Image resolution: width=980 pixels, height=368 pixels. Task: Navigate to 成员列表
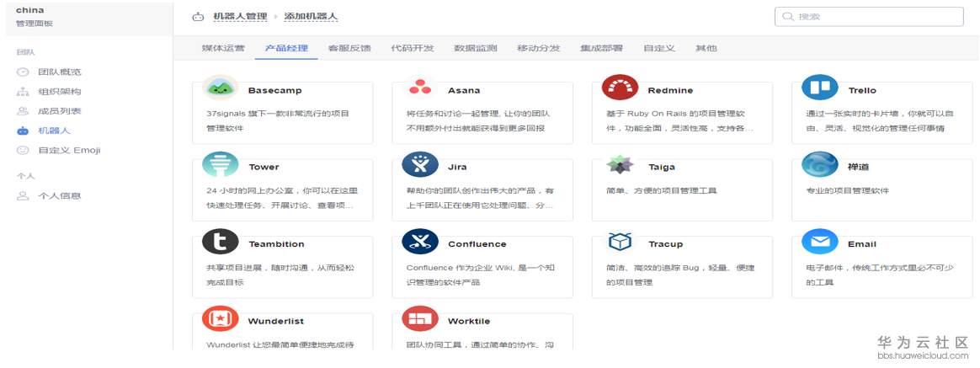(60, 111)
